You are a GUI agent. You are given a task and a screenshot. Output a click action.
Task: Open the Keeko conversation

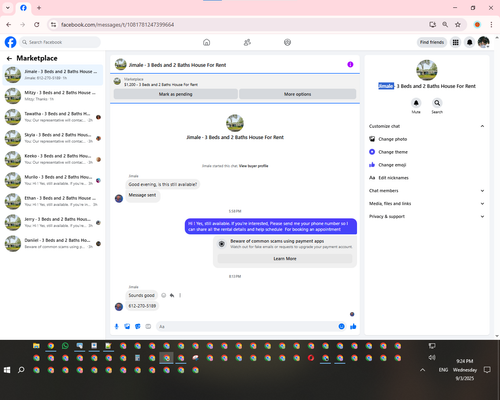[53, 159]
